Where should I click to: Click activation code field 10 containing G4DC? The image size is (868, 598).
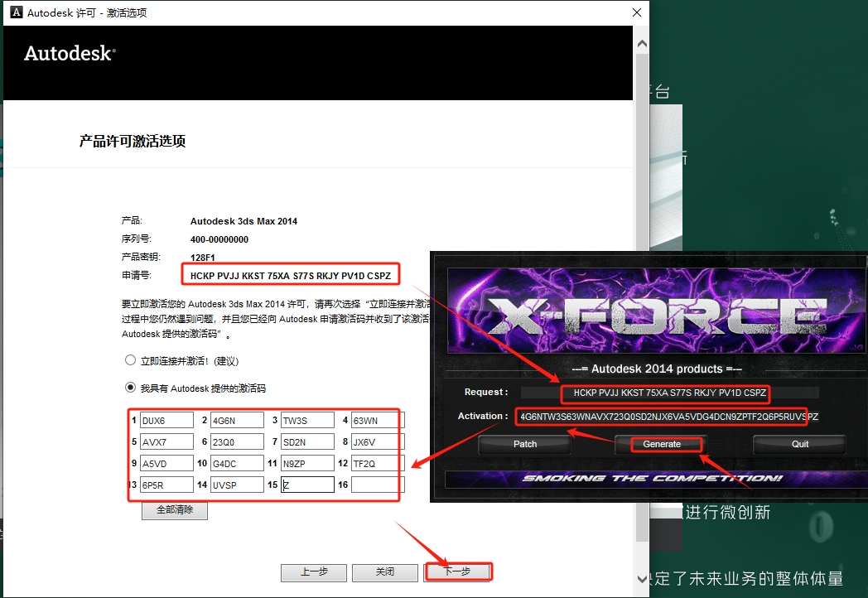(x=237, y=464)
